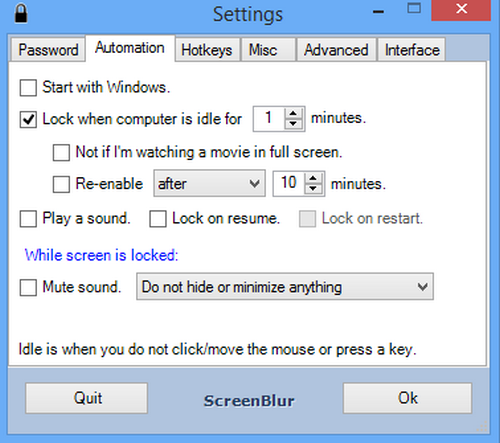
Task: Open the Hotkeys tab
Action: pos(207,50)
